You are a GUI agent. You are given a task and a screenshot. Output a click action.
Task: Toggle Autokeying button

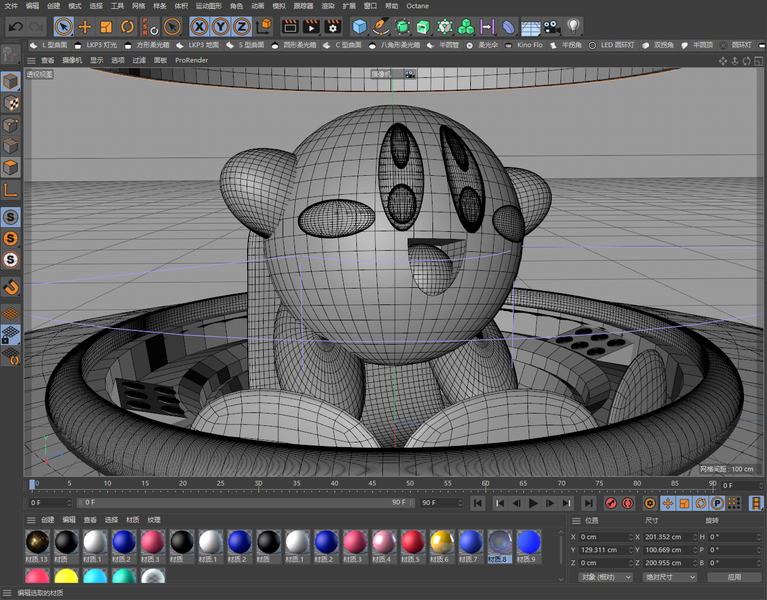(x=628, y=503)
